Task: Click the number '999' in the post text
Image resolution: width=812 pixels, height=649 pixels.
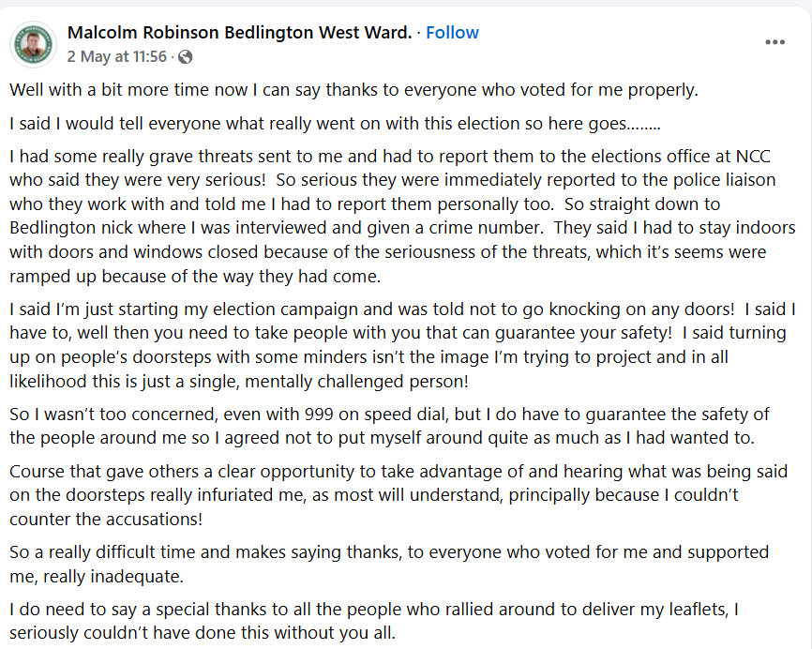Action: click(x=320, y=415)
